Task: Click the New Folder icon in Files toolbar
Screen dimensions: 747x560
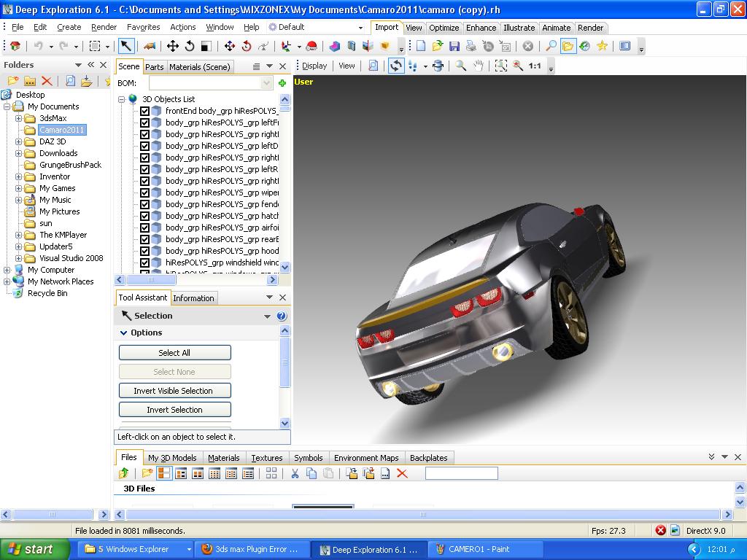Action: (147, 472)
